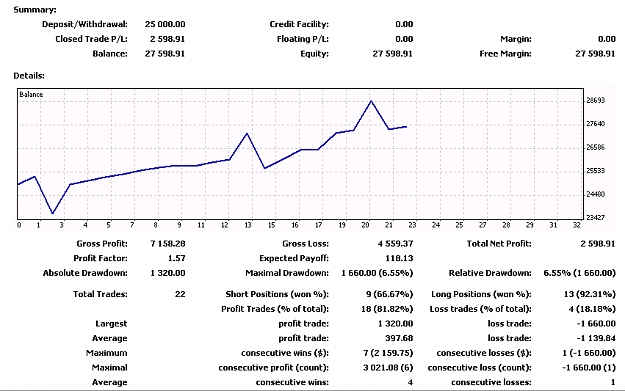The image size is (625, 391).
Task: Click the Average profit trade value 397.68
Action: (399, 338)
